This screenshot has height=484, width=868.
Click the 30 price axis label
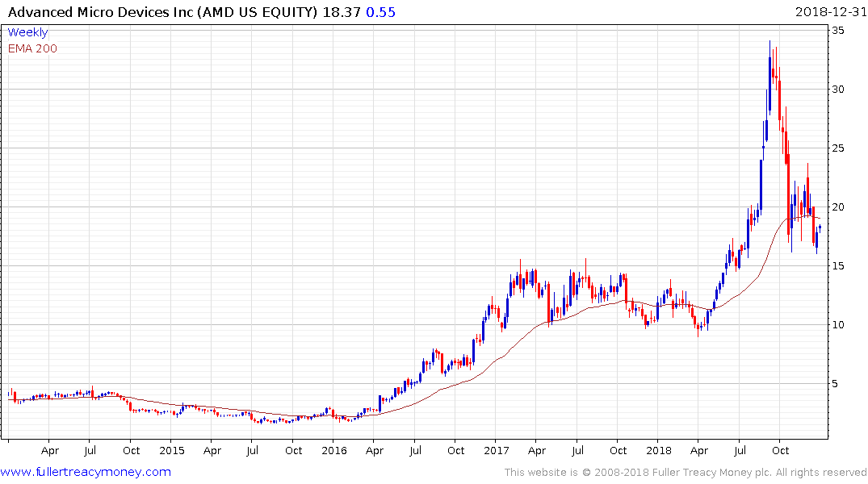838,89
